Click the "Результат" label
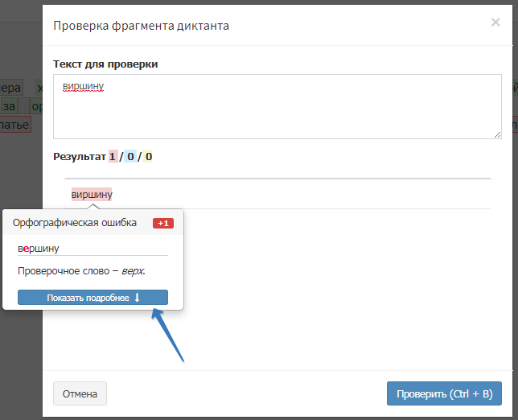The width and height of the screenshot is (518, 420). pyautogui.click(x=80, y=156)
